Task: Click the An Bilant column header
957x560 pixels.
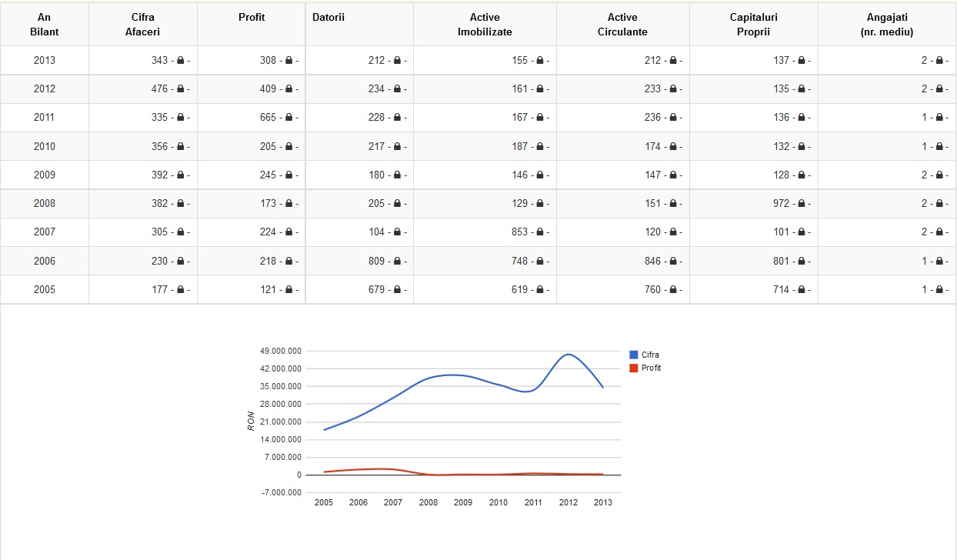Action: 45,25
